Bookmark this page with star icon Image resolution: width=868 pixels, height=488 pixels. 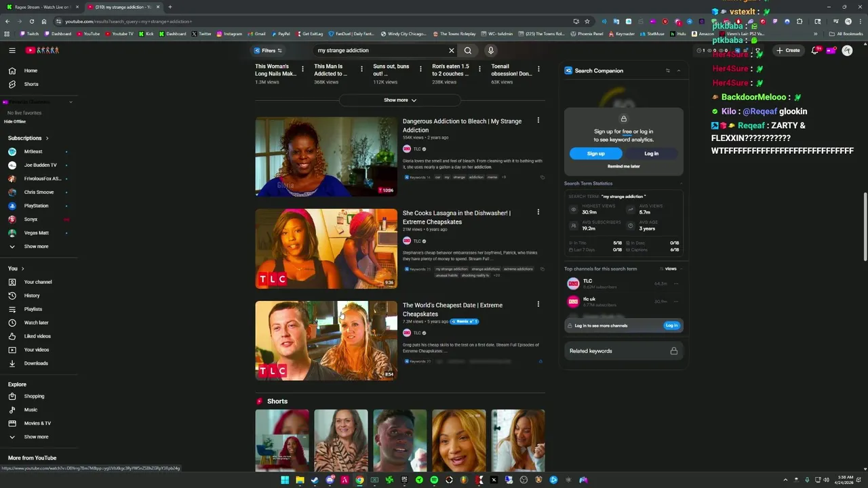(x=587, y=21)
